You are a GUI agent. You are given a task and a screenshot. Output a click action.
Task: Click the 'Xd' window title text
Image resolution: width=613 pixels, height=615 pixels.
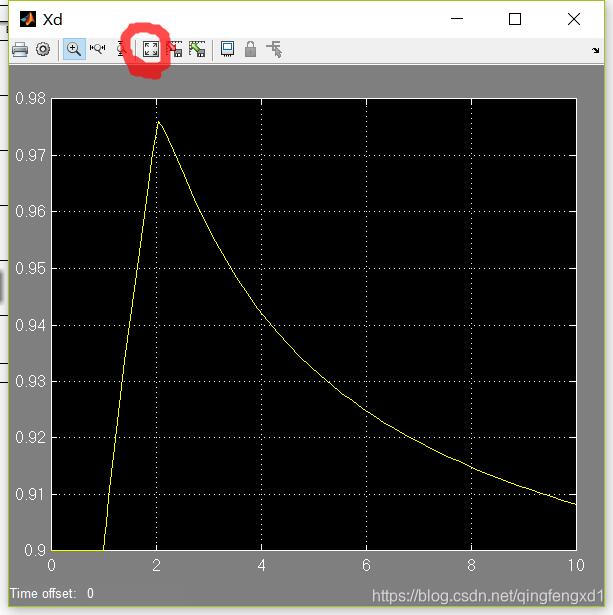pos(52,20)
